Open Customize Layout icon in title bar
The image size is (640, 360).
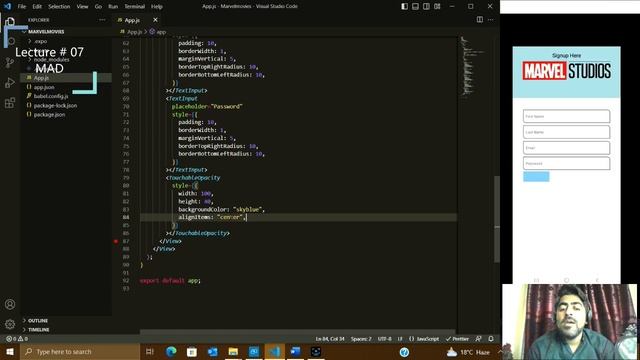point(437,7)
